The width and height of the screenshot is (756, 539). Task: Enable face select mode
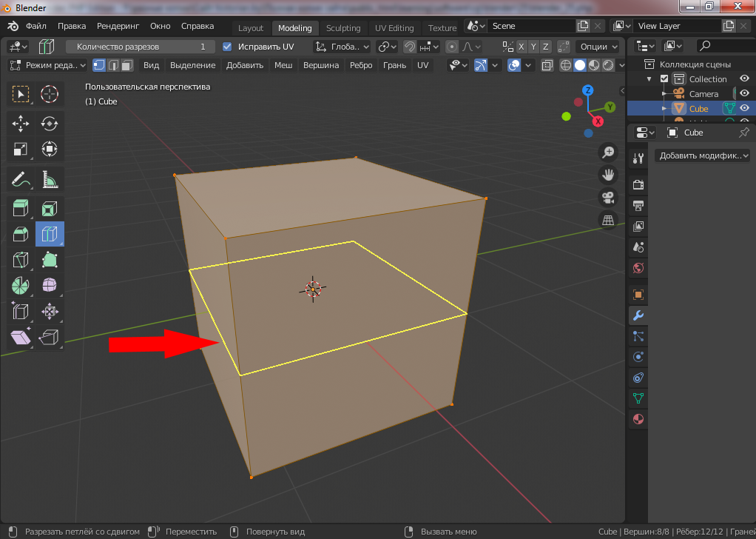coord(126,65)
